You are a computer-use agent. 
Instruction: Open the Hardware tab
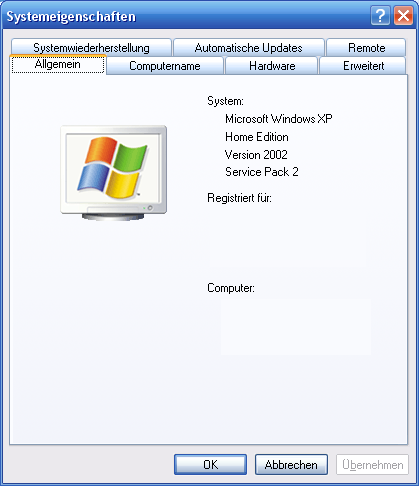click(272, 66)
